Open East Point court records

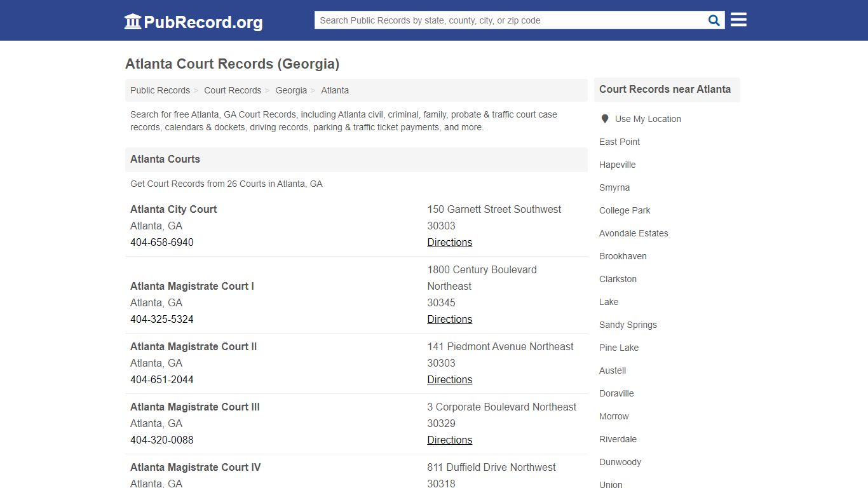coord(620,142)
